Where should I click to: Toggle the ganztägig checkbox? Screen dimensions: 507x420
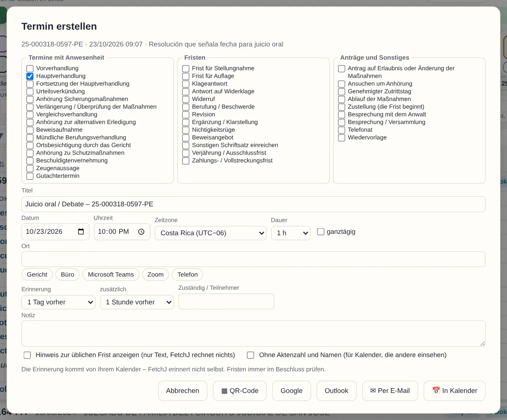321,232
